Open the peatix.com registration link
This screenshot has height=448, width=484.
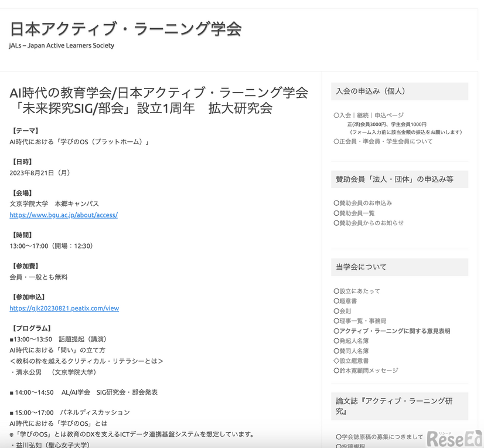click(64, 308)
